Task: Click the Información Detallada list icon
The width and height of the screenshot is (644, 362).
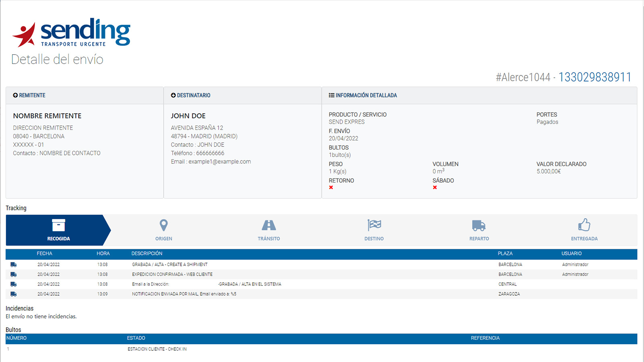Action: coord(332,95)
